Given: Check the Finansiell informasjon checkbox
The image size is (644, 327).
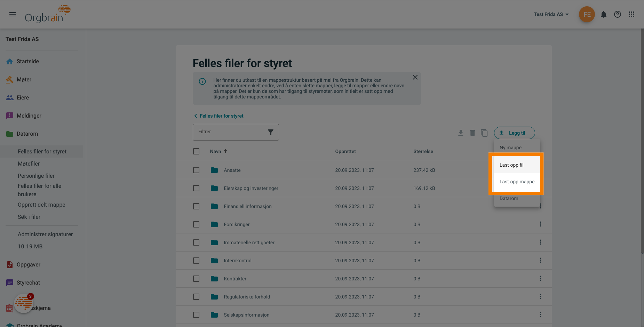Looking at the screenshot, I should 196,206.
